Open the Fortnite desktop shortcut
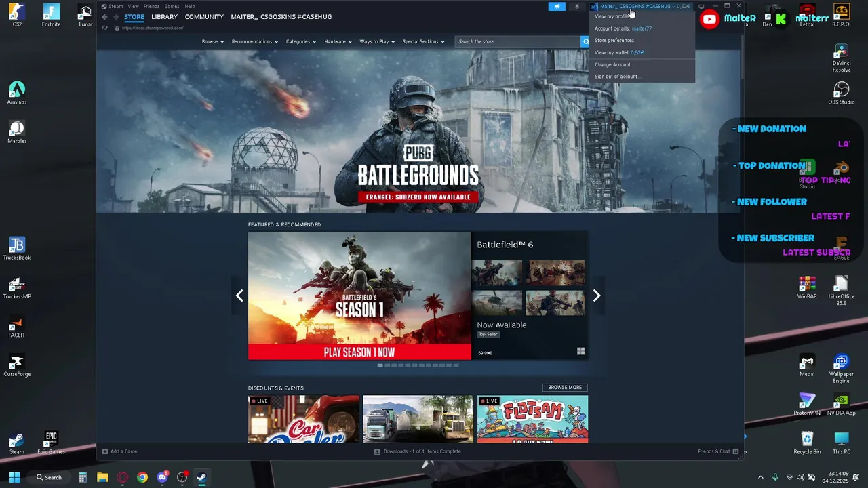 [51, 16]
